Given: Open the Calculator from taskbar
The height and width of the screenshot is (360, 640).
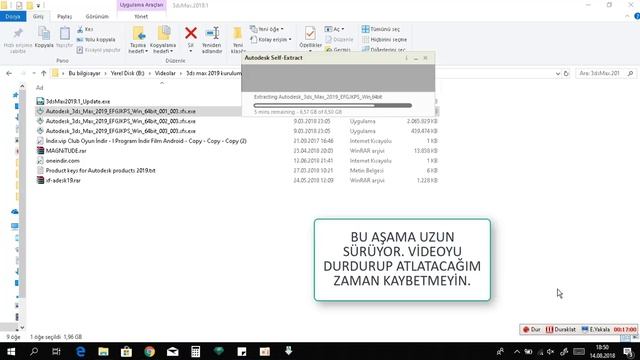Looking at the screenshot, I should pos(196,351).
